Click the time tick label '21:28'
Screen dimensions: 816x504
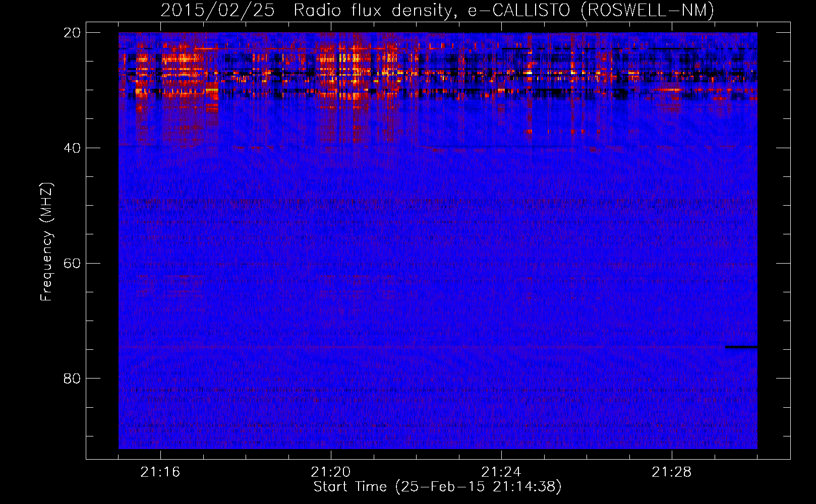click(x=672, y=472)
